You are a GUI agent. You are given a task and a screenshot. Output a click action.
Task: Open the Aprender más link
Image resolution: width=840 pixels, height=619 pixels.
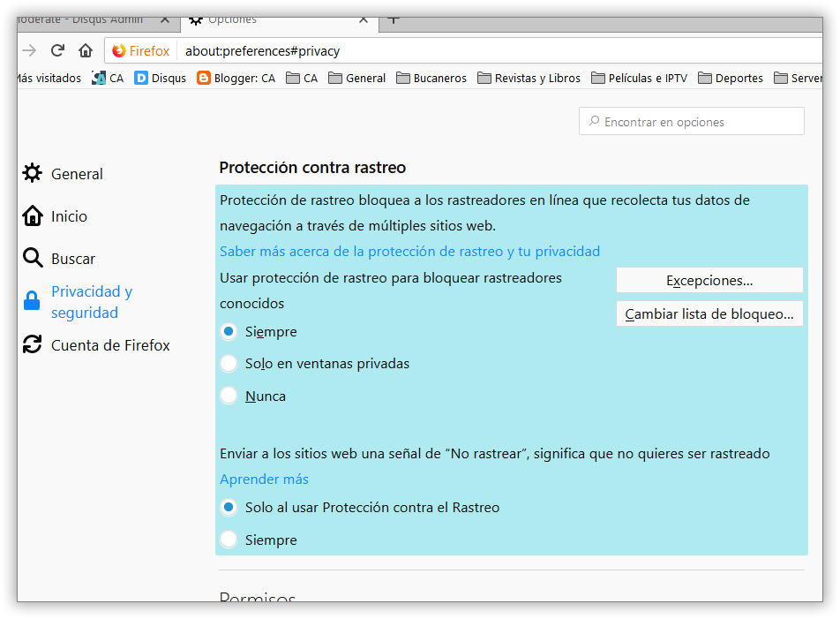tap(264, 479)
